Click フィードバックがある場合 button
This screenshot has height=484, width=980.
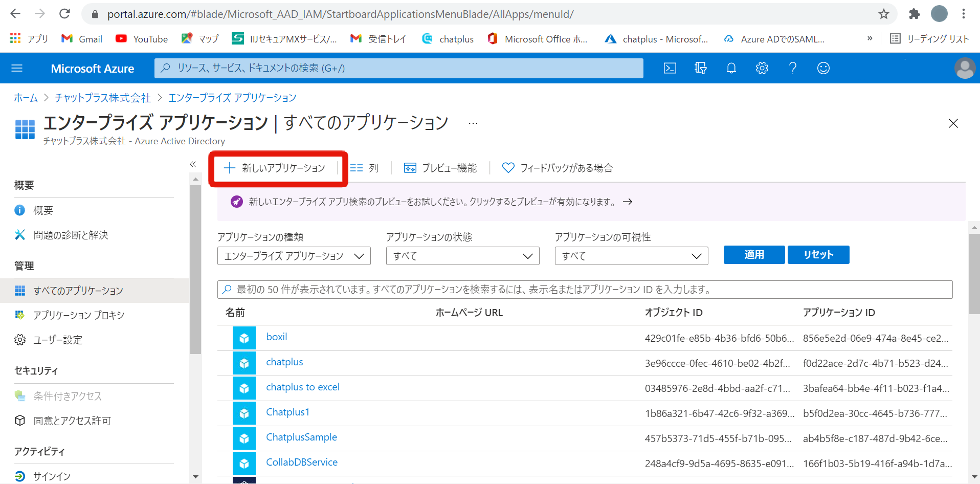coord(558,168)
